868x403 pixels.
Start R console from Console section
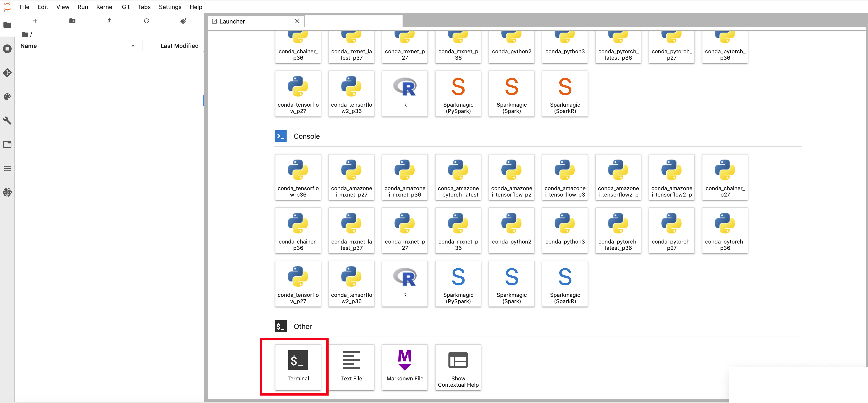point(405,284)
